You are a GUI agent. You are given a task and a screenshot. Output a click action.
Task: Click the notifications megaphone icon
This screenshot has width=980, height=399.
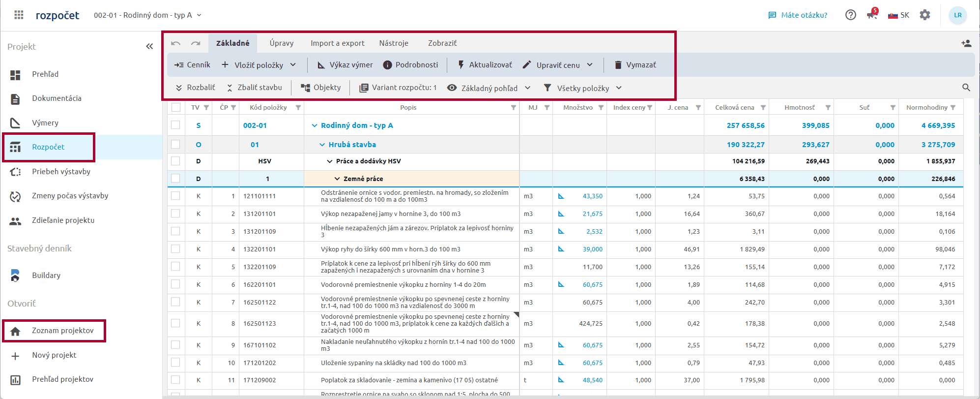872,15
